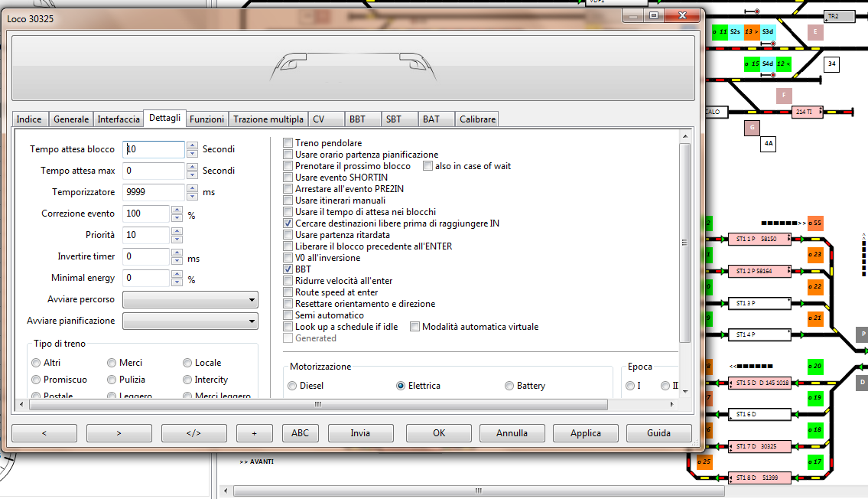Click the Temporizzatore input field

coord(154,192)
